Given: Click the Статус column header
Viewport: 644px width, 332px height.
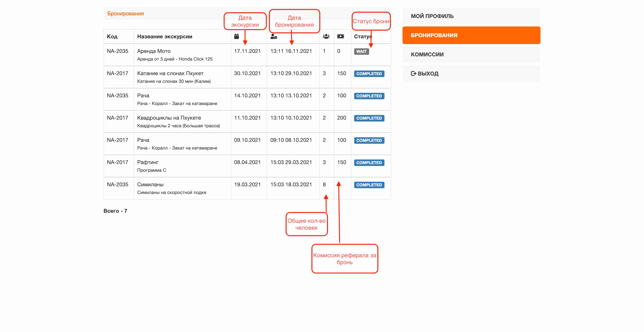Looking at the screenshot, I should [x=362, y=36].
